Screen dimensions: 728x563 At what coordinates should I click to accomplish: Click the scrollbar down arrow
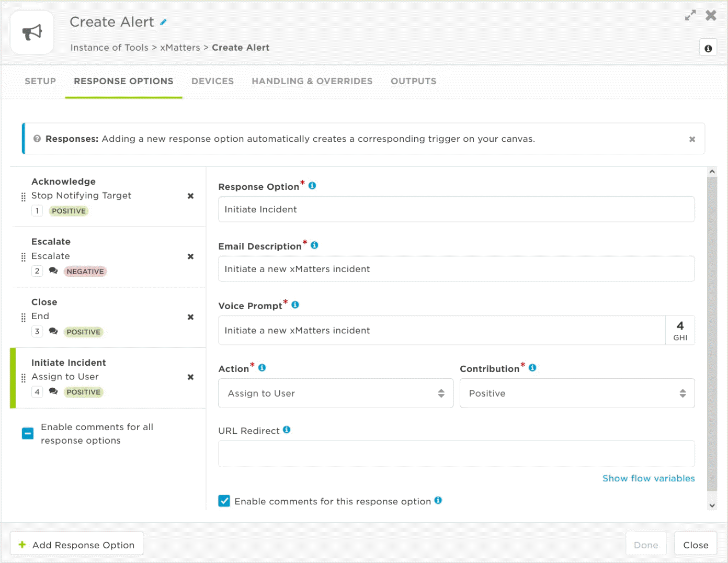tap(712, 505)
